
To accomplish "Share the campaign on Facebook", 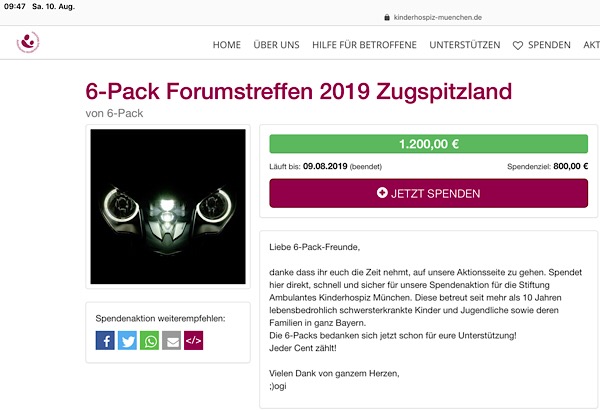I will click(x=105, y=340).
